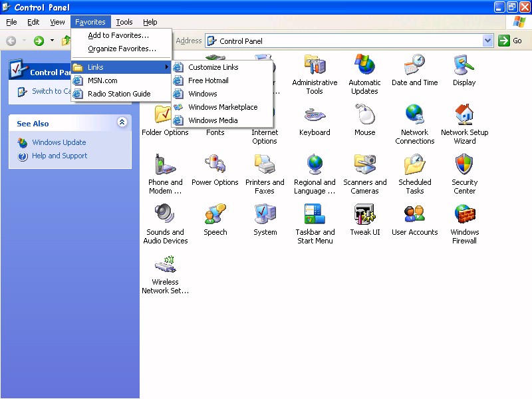Open the View menu
This screenshot has height=399, width=532.
point(57,22)
